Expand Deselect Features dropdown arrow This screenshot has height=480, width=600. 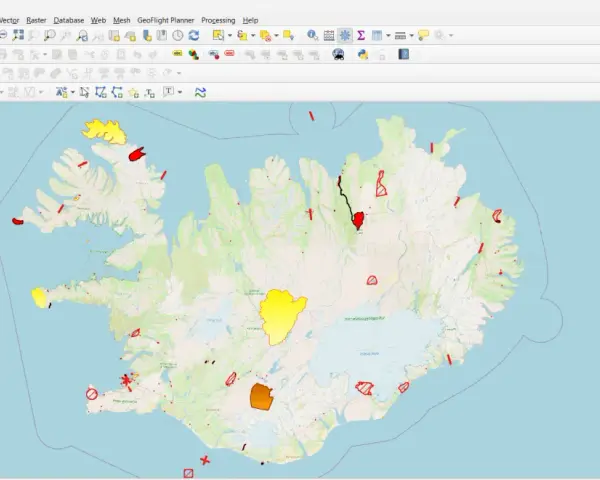tap(276, 36)
